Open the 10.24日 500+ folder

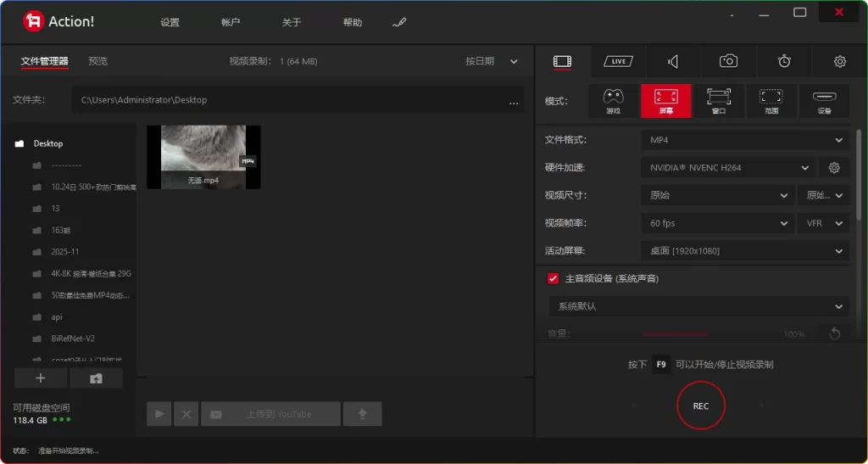point(93,187)
